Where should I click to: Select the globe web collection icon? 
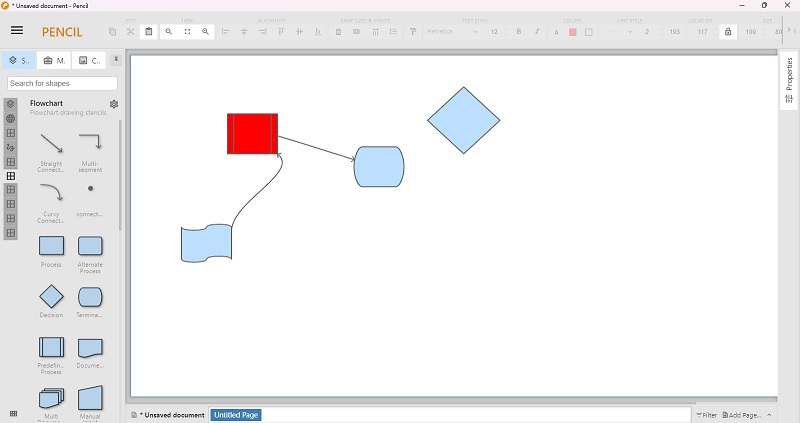click(x=11, y=119)
